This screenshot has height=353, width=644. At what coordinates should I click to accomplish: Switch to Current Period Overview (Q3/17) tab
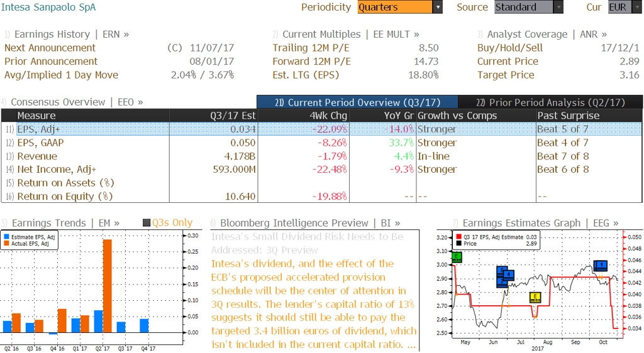point(357,102)
